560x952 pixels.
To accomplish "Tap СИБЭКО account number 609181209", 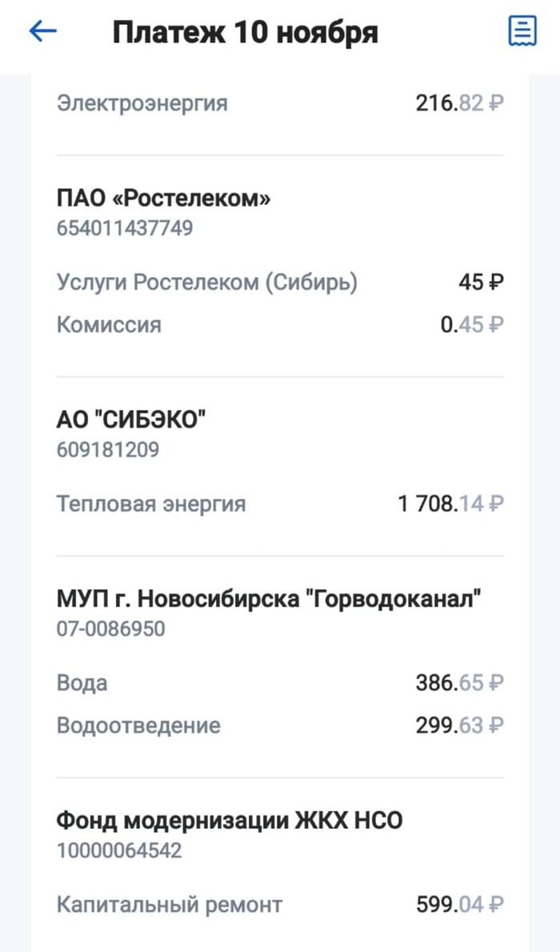I will pos(108,450).
